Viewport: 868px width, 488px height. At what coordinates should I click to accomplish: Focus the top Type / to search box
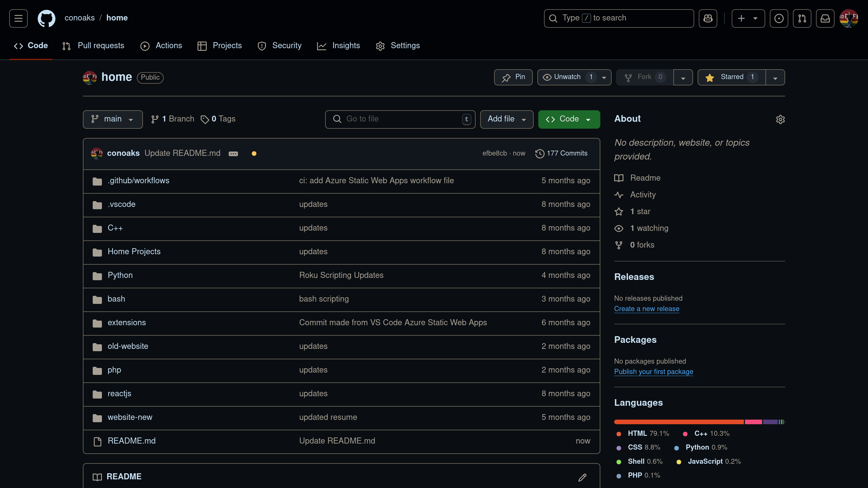619,18
